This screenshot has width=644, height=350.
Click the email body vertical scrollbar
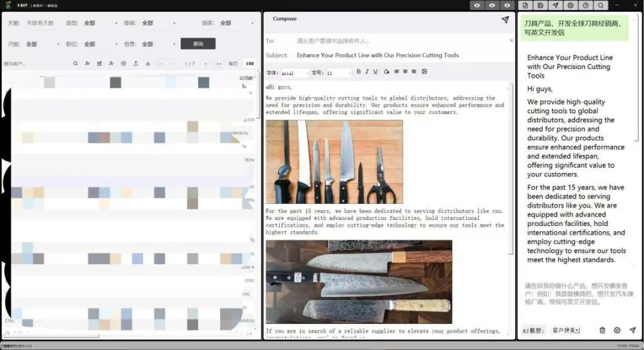[x=511, y=169]
